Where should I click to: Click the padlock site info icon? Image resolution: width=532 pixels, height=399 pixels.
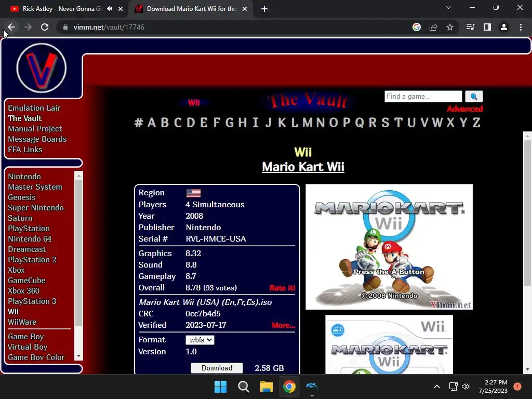(65, 27)
